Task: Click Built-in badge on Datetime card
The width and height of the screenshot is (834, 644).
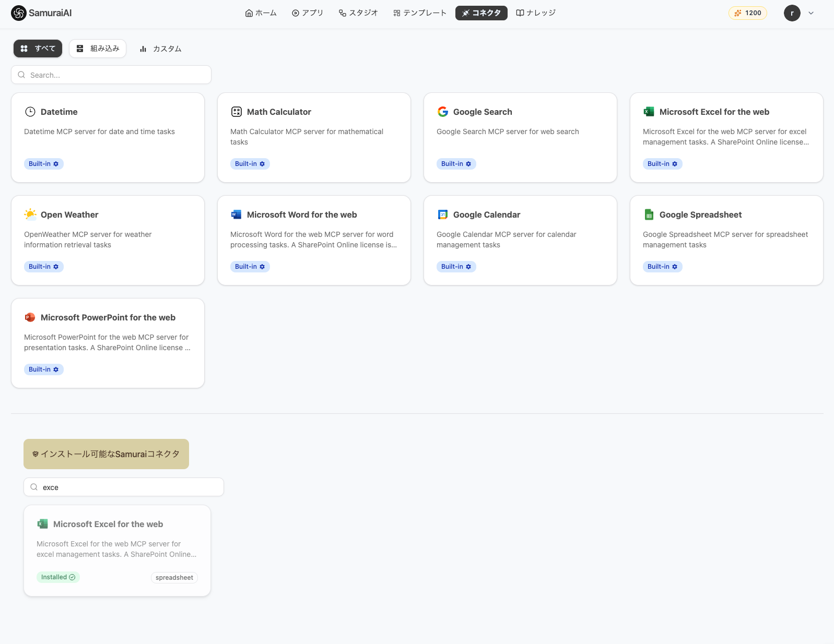Action: pyautogui.click(x=44, y=164)
